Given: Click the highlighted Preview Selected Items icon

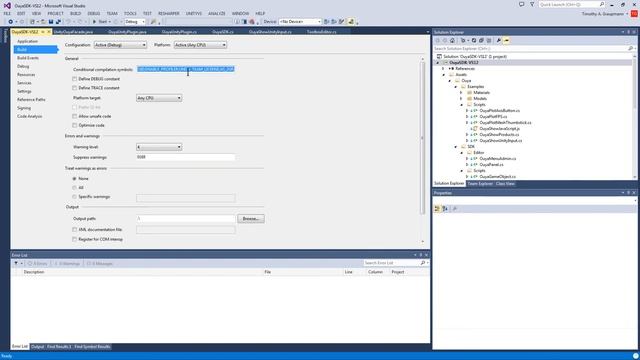Looking at the screenshot, I should [506, 40].
